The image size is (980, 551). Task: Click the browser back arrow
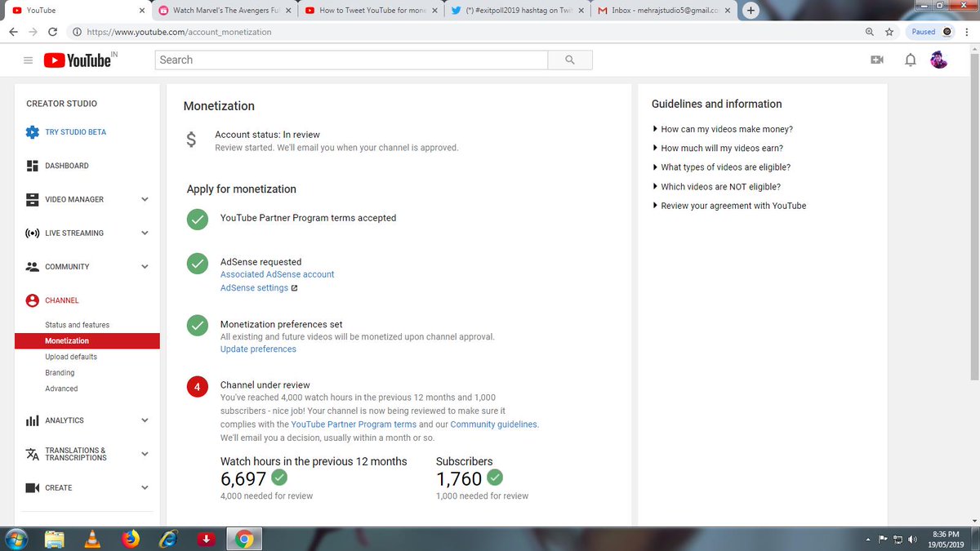pos(13,32)
